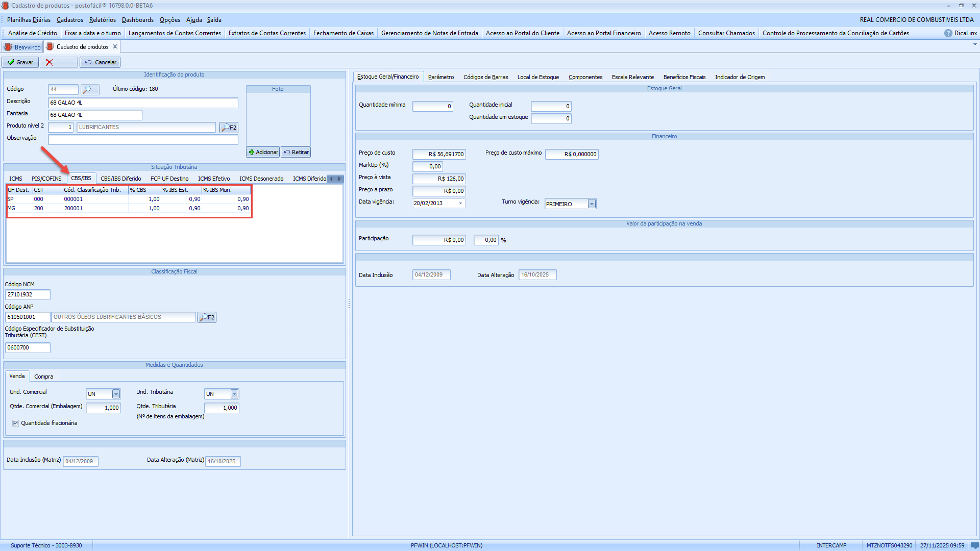Open Turno vigência dropdown

tap(592, 204)
